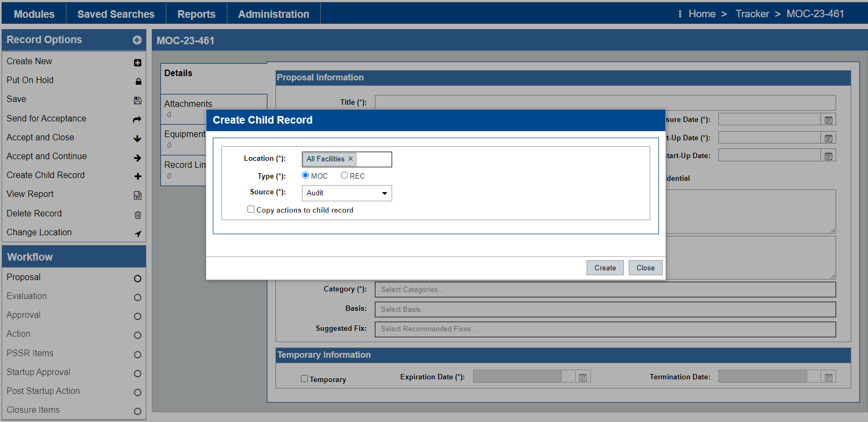The height and width of the screenshot is (422, 868).
Task: Click the Send for Acceptance arrow icon
Action: pyautogui.click(x=137, y=119)
